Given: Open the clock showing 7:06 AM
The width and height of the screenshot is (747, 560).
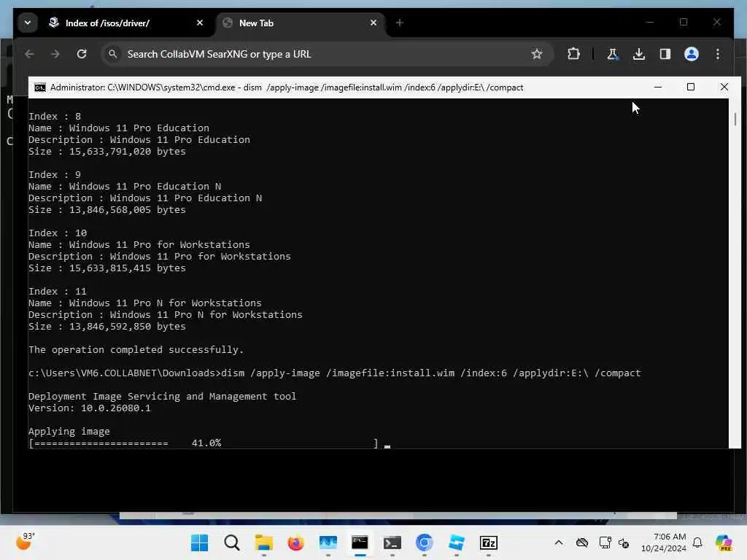Looking at the screenshot, I should (x=664, y=542).
